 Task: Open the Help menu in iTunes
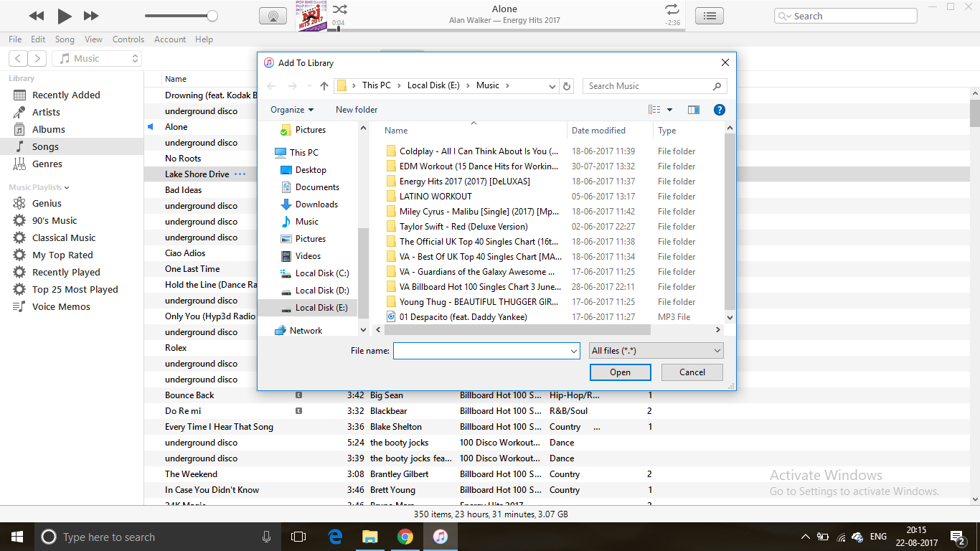point(204,39)
